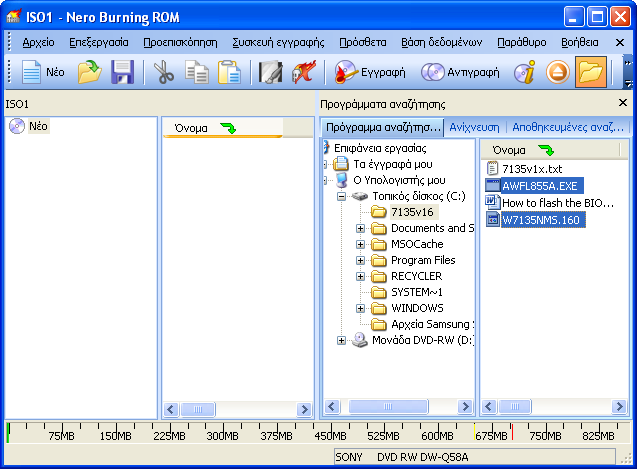This screenshot has width=637, height=469.
Task: Click the flaming plug recorder icon
Action: point(303,72)
